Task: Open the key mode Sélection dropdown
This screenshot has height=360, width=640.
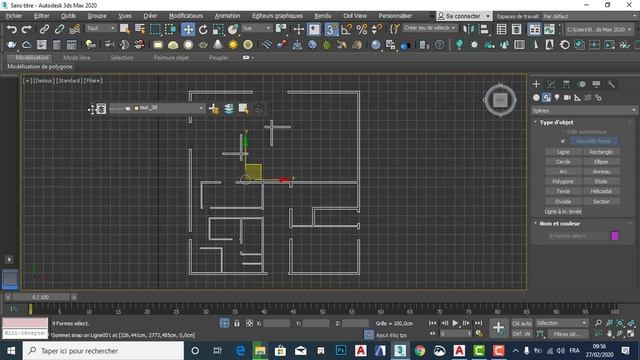Action: click(x=561, y=323)
